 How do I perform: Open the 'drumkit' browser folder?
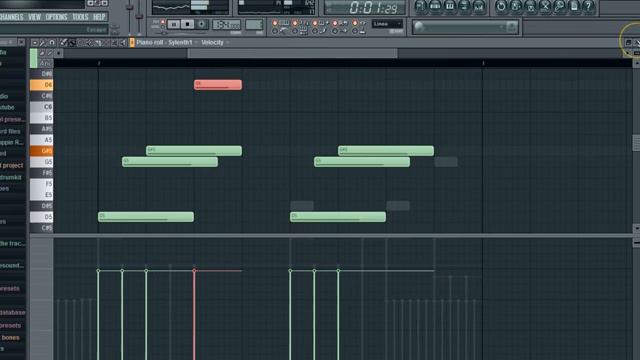(x=11, y=177)
